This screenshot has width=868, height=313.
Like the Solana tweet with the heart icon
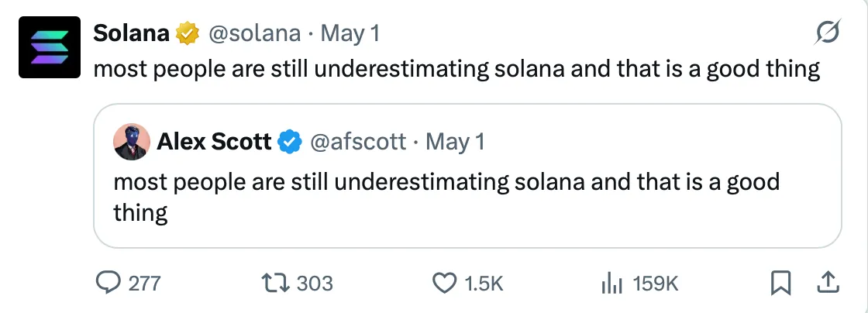click(444, 284)
